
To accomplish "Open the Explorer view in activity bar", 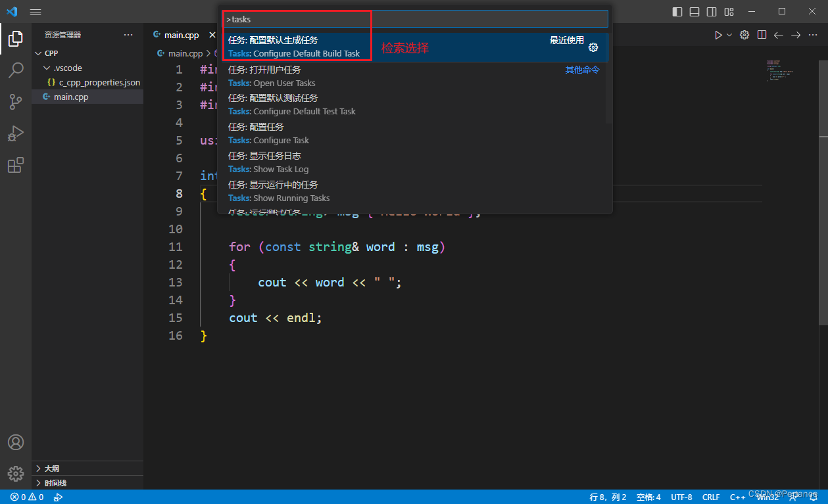I will click(x=16, y=39).
